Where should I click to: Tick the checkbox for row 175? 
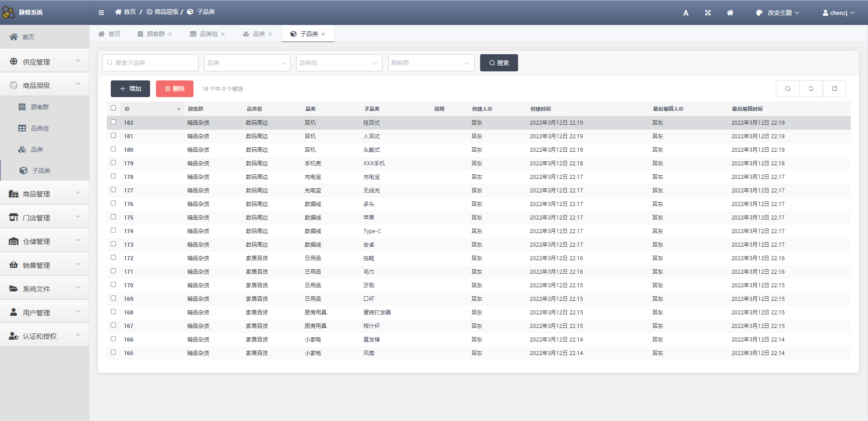tap(113, 217)
